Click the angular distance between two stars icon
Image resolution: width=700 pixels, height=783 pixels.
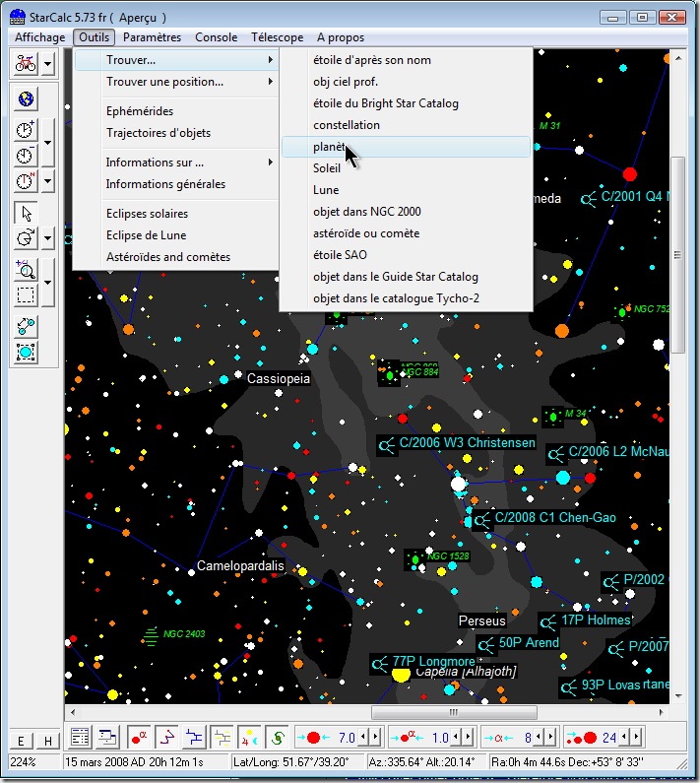[26, 327]
